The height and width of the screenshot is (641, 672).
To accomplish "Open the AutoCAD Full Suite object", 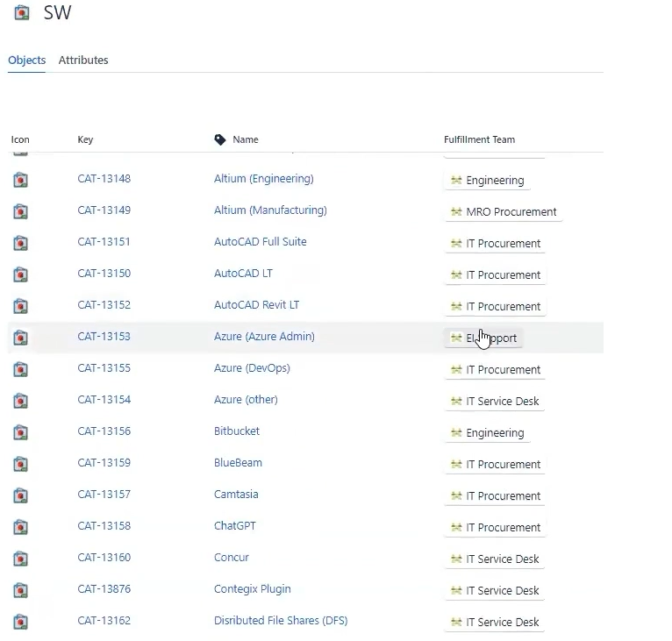I will click(261, 242).
